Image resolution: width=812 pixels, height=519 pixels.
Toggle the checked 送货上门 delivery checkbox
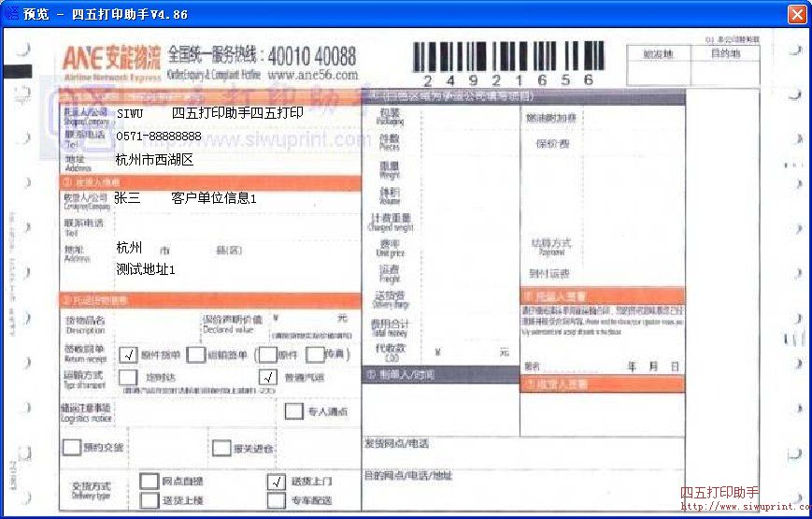tap(276, 482)
